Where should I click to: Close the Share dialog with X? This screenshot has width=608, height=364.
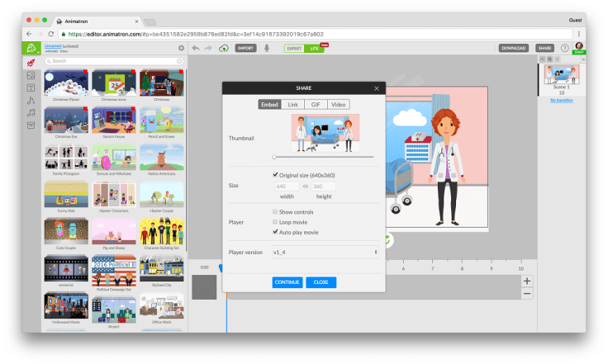click(377, 88)
